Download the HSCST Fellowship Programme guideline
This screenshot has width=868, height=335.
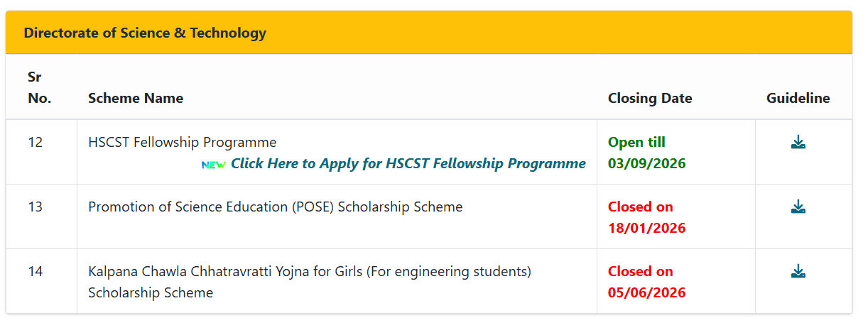point(798,143)
